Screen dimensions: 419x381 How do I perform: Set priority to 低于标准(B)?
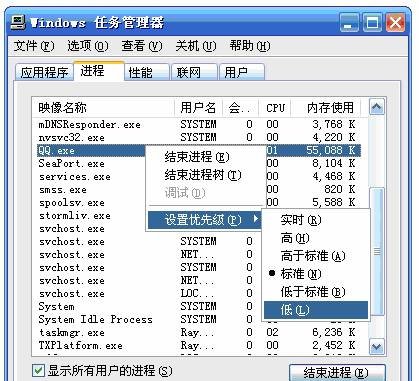(x=316, y=292)
